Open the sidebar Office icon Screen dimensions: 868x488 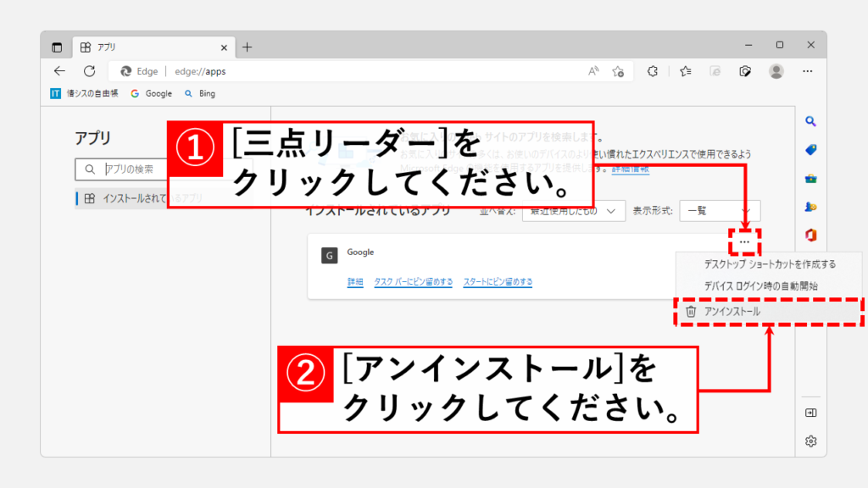pyautogui.click(x=810, y=234)
